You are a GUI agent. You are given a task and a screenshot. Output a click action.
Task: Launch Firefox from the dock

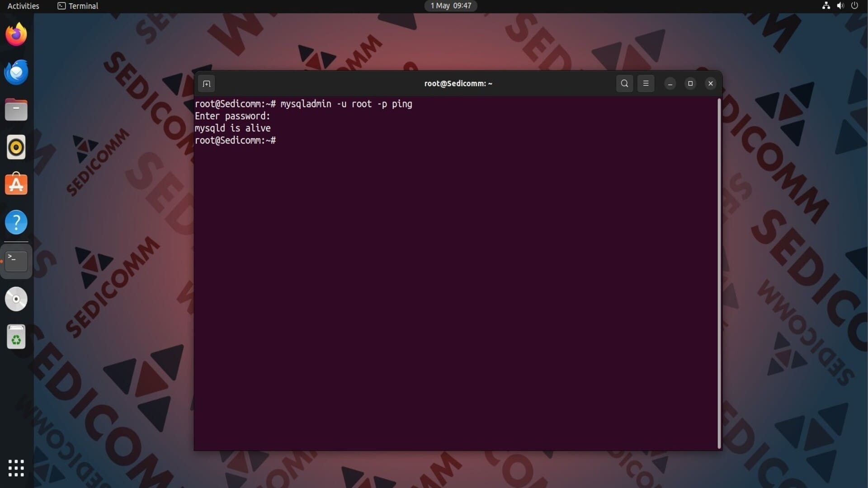click(16, 35)
